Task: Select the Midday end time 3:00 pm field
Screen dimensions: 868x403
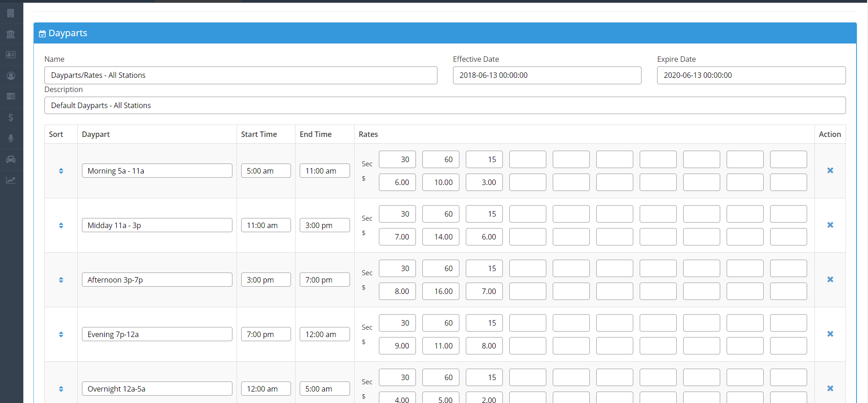Action: coord(325,225)
